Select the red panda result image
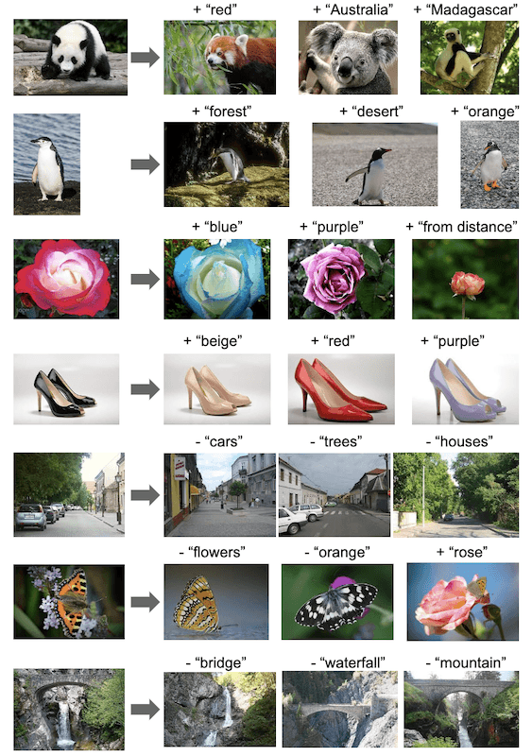532x756 pixels. (220, 57)
